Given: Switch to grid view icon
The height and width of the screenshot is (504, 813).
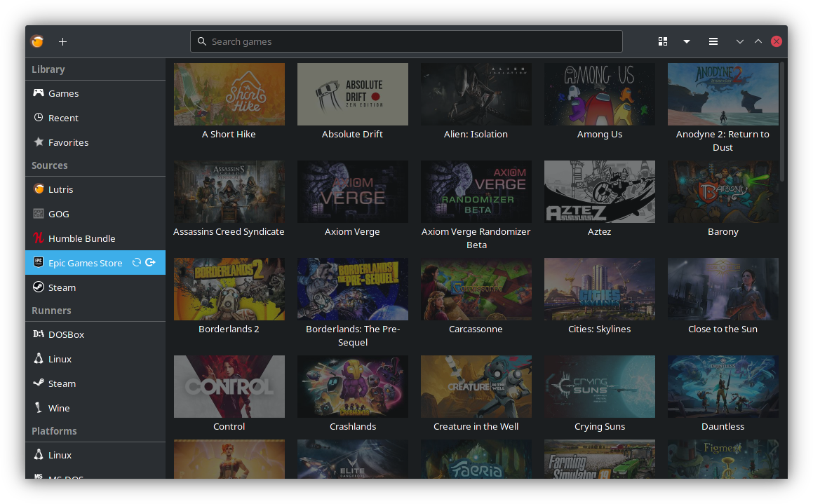Looking at the screenshot, I should point(663,41).
